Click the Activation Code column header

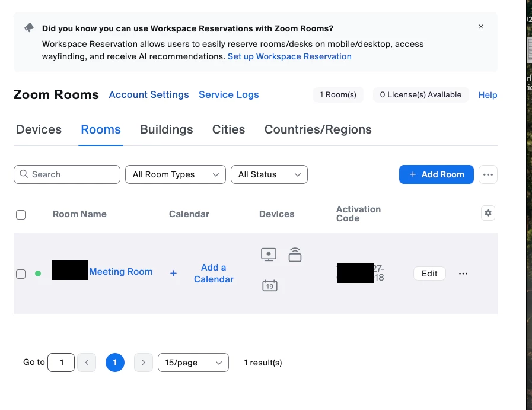[x=359, y=214]
